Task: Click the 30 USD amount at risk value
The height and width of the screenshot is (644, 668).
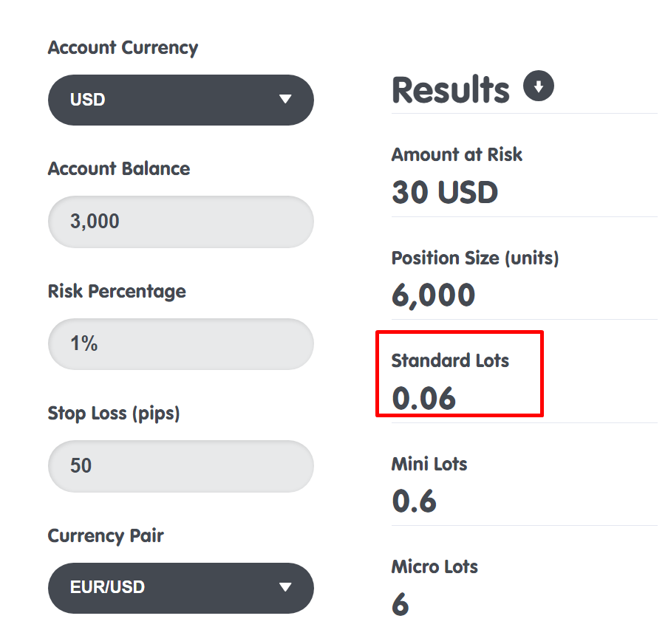Action: (445, 193)
